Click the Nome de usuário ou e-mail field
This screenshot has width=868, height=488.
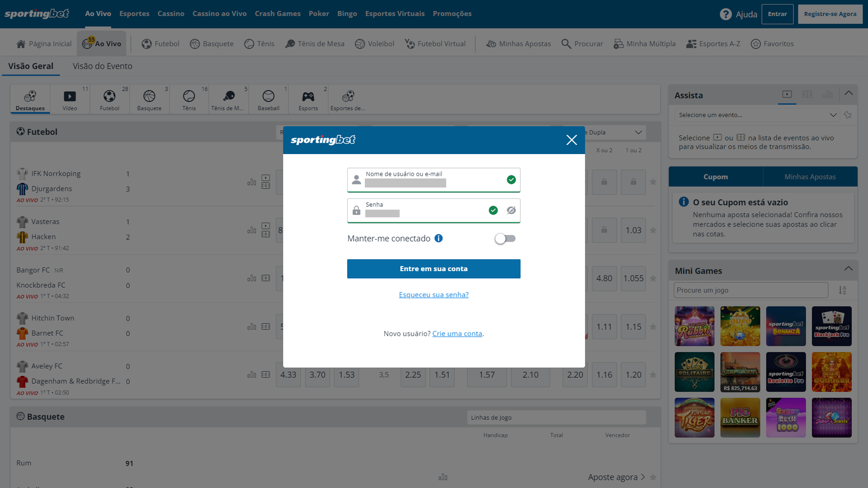(x=434, y=180)
